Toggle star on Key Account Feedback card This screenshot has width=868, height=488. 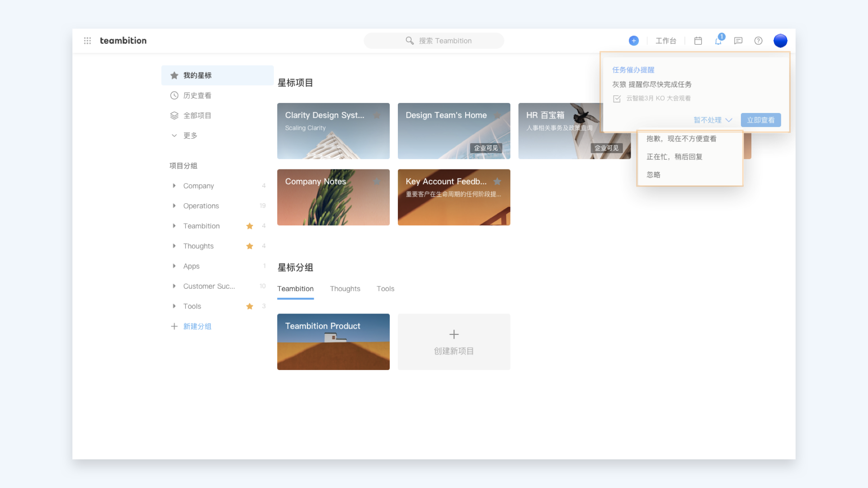[497, 181]
